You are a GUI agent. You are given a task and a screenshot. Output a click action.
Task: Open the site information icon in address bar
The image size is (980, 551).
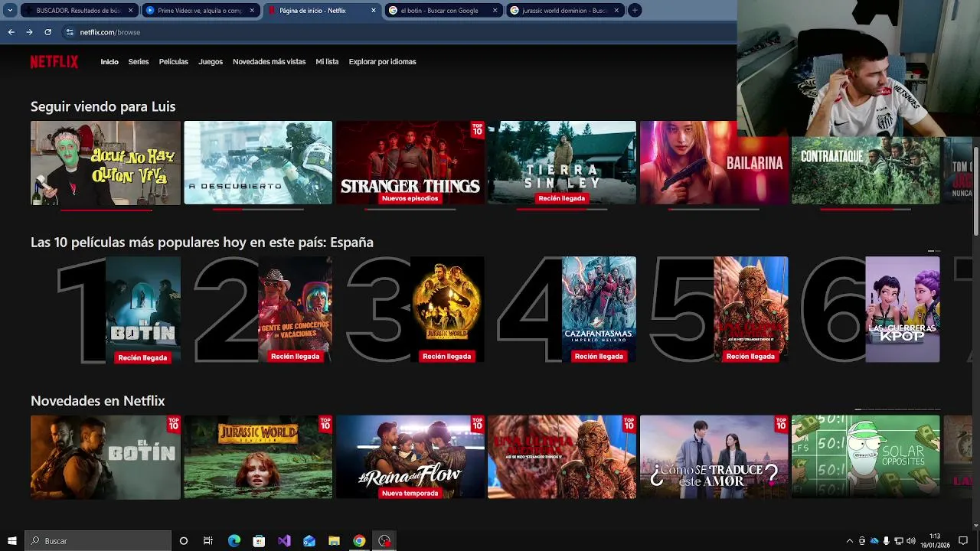tap(70, 32)
